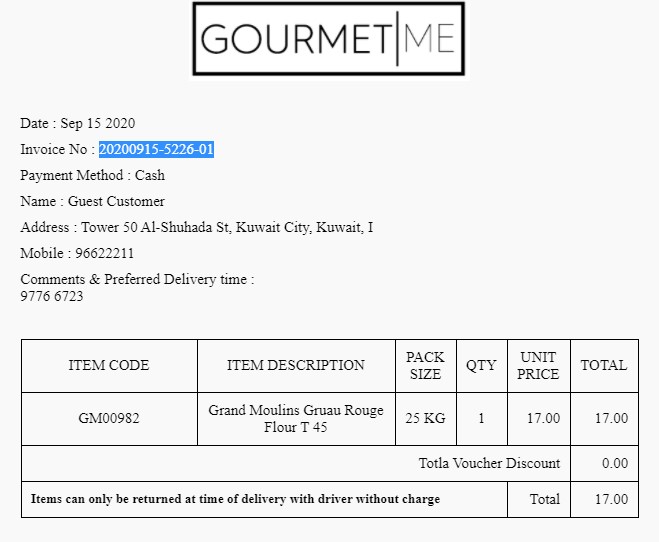Screen dimensions: 659x542
Task: Click the comment text 9776 6723
Action: tap(52, 297)
